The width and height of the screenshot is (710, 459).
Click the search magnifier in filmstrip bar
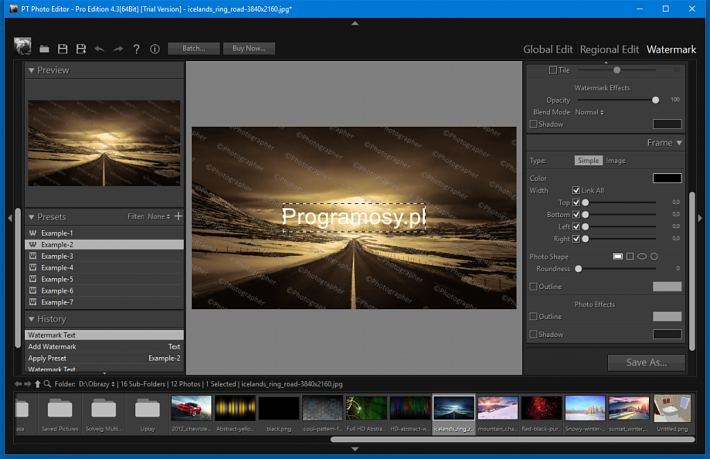click(x=47, y=384)
